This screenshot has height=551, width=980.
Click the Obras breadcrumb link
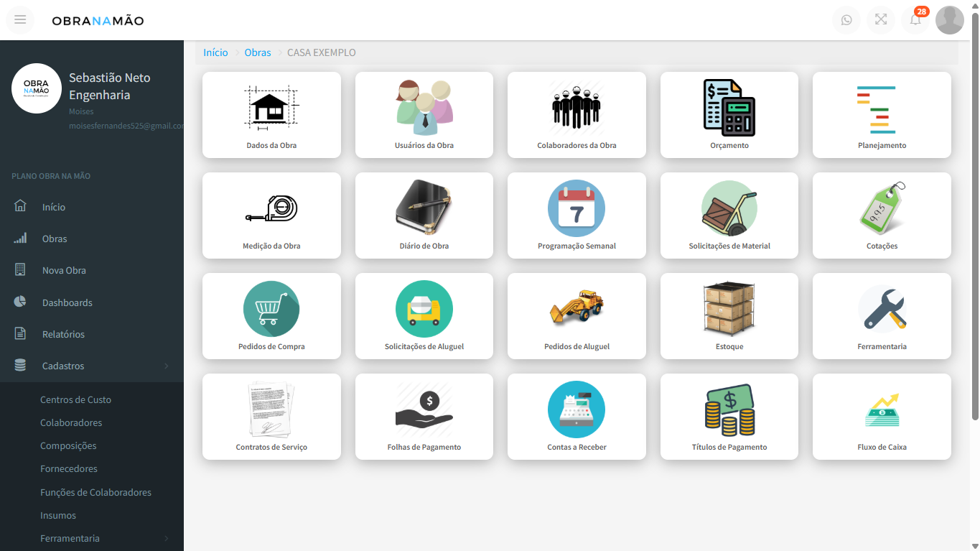258,52
